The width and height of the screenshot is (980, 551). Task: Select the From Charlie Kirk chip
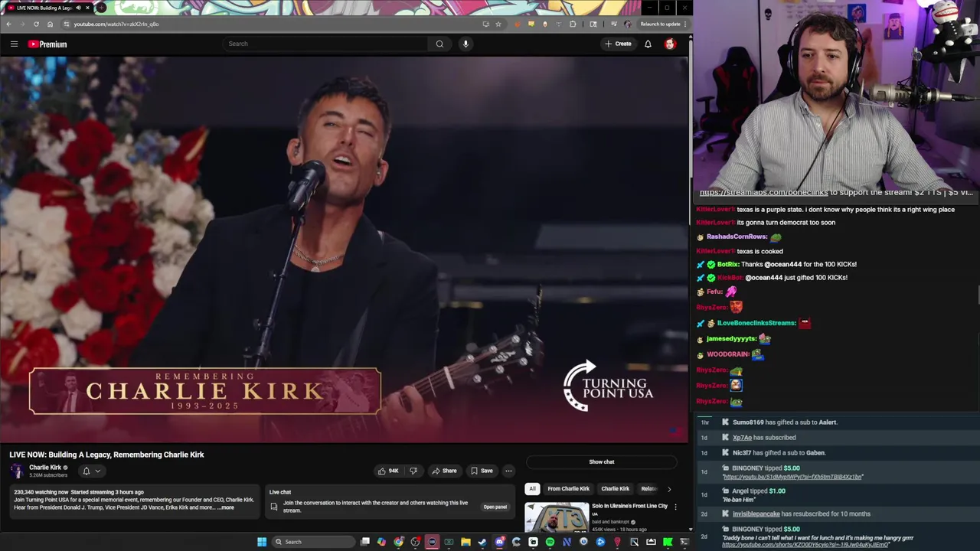[x=568, y=489]
